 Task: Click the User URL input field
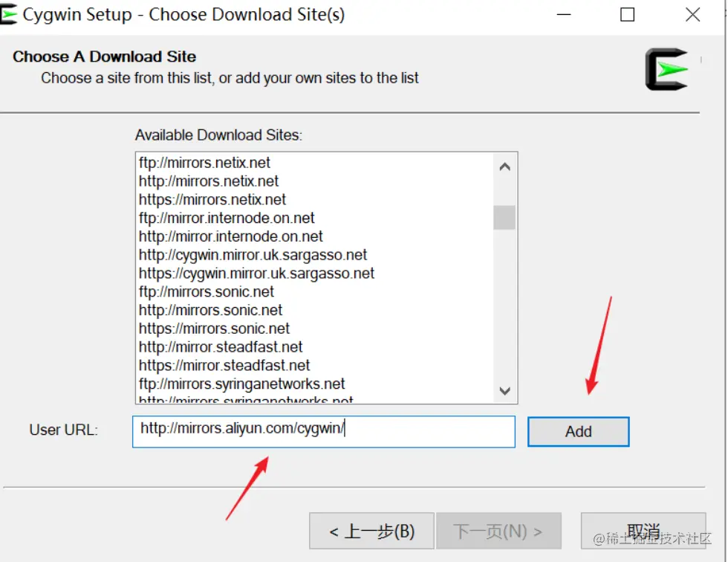point(324,431)
